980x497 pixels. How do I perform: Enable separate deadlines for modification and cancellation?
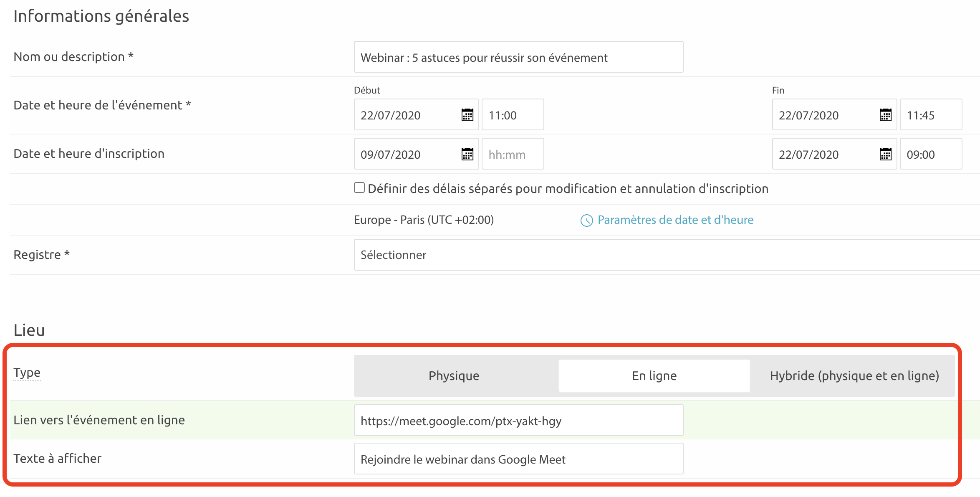(x=359, y=188)
